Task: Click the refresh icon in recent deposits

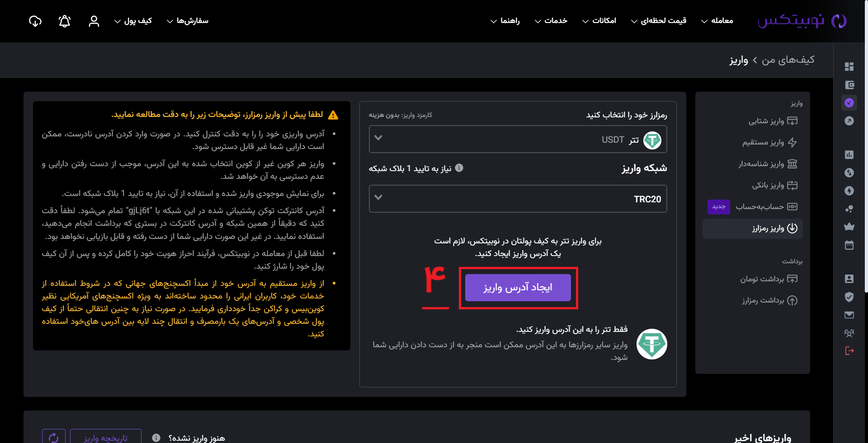Action: (53, 438)
